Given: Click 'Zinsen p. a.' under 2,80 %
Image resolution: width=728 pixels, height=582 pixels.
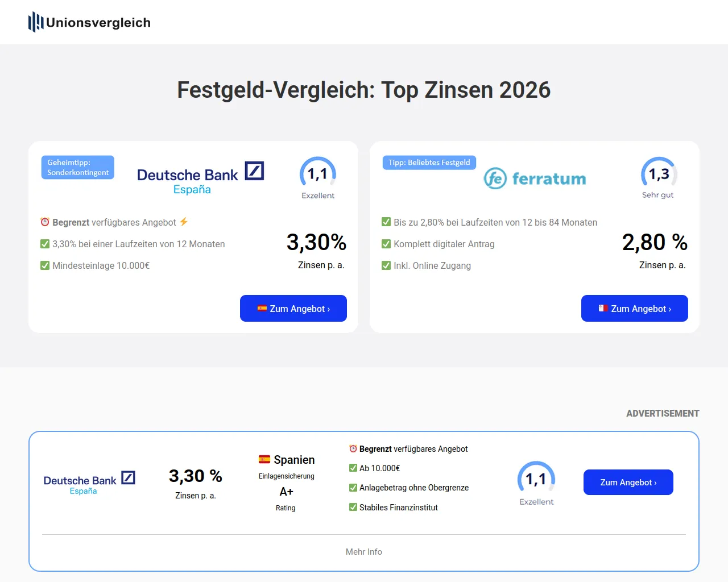Looking at the screenshot, I should click(663, 265).
